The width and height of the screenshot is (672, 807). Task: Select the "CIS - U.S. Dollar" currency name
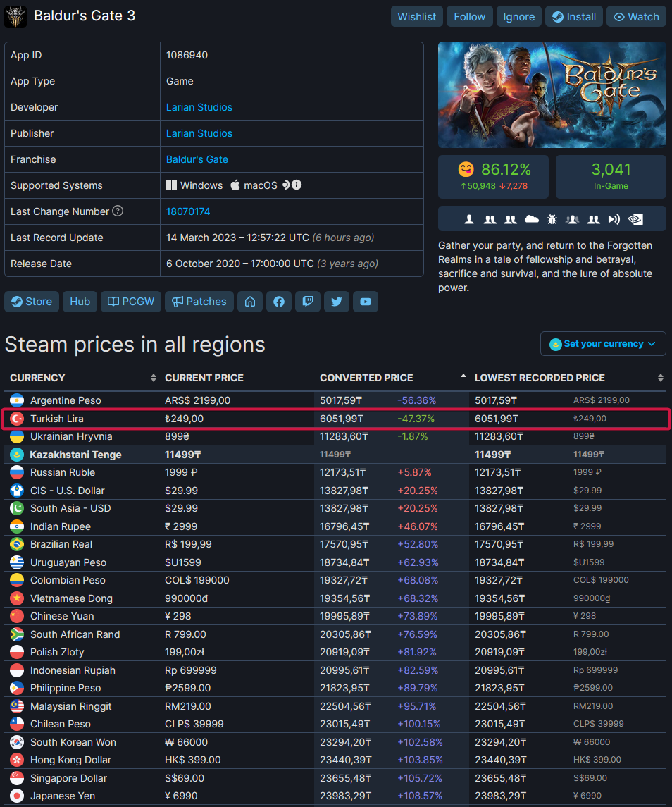click(68, 491)
